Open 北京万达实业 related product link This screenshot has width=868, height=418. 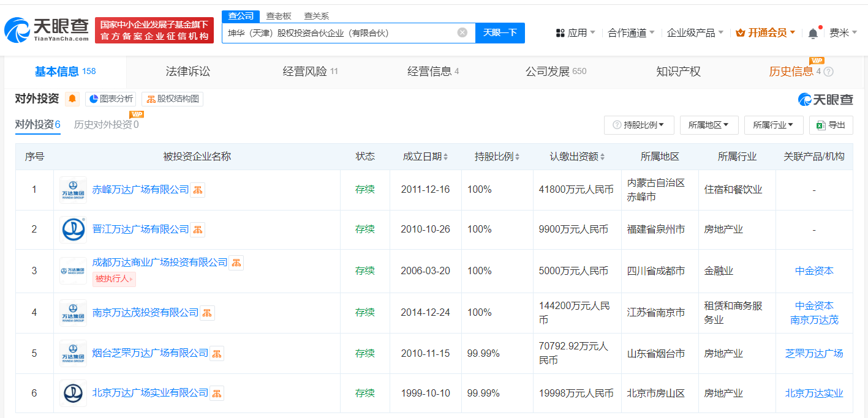click(814, 393)
